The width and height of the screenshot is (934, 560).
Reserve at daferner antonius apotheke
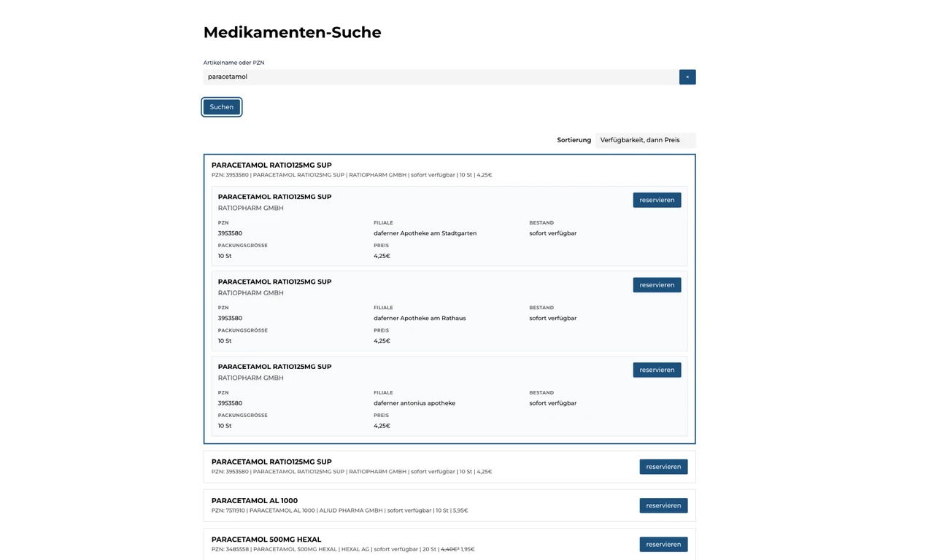point(657,370)
